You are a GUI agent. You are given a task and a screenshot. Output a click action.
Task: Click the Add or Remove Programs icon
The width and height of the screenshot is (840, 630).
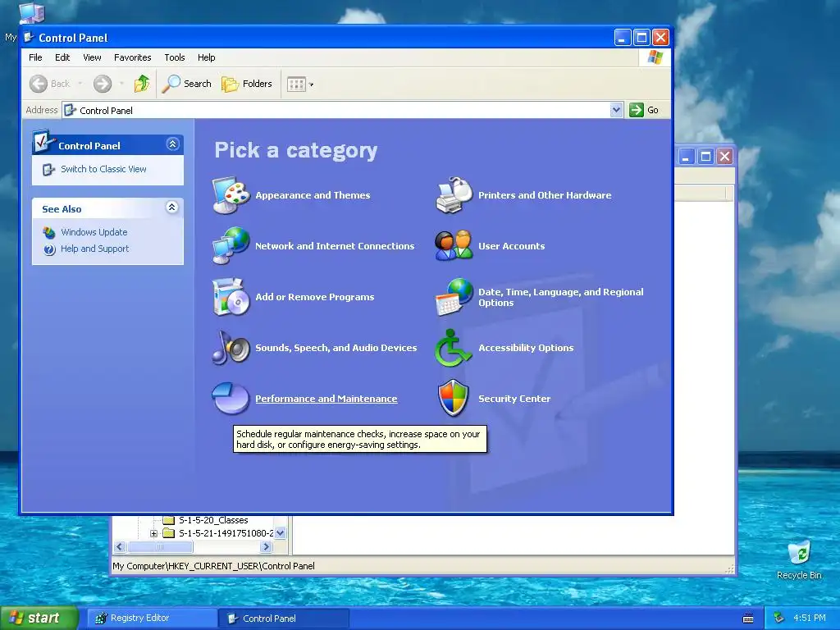tap(231, 297)
